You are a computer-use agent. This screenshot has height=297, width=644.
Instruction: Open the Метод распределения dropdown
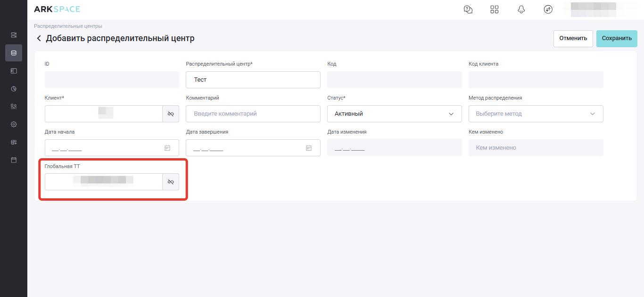pos(536,114)
